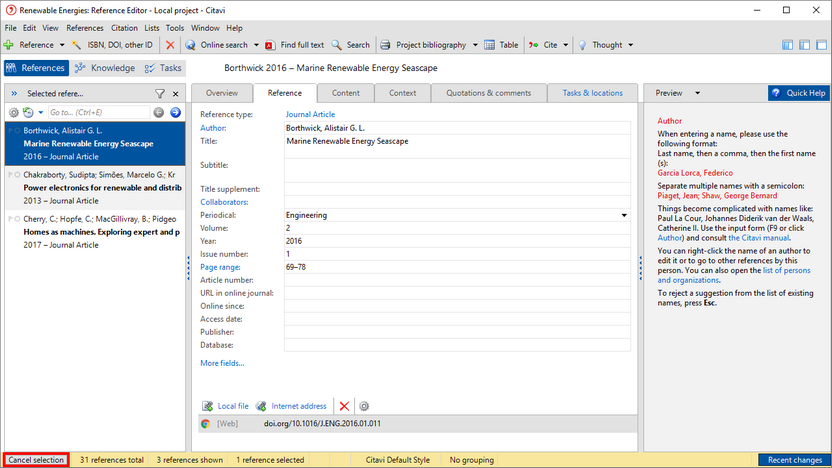Click No grouping in status bar
This screenshot has height=468, width=832.
pyautogui.click(x=471, y=460)
